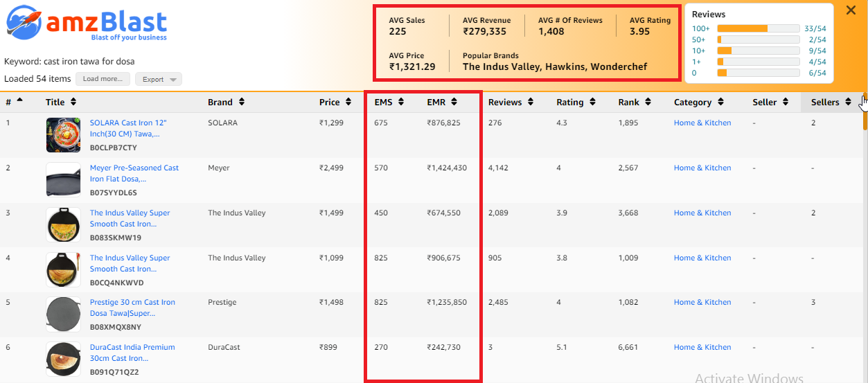Click the amzBlast rocket logo
Screen dimensions: 868x383
click(x=24, y=24)
